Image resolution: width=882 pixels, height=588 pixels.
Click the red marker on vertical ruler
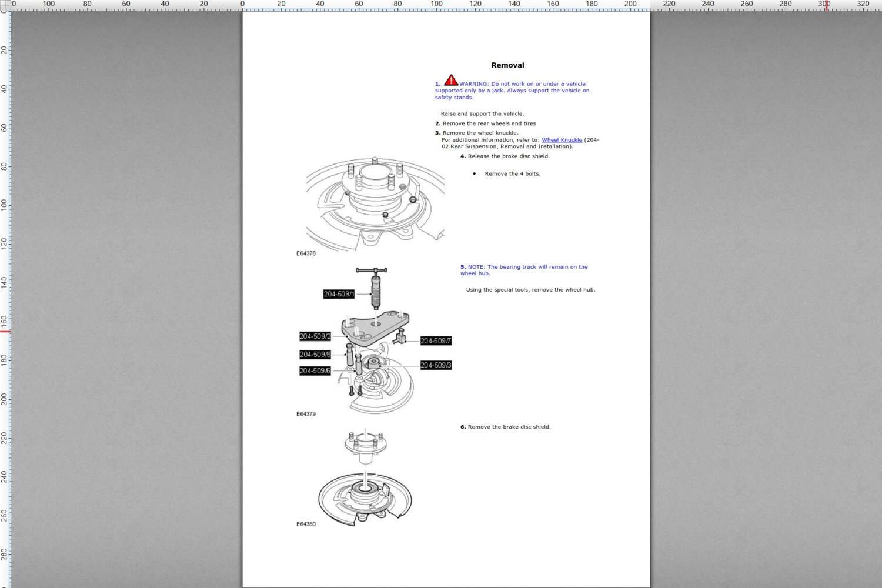click(x=5, y=331)
